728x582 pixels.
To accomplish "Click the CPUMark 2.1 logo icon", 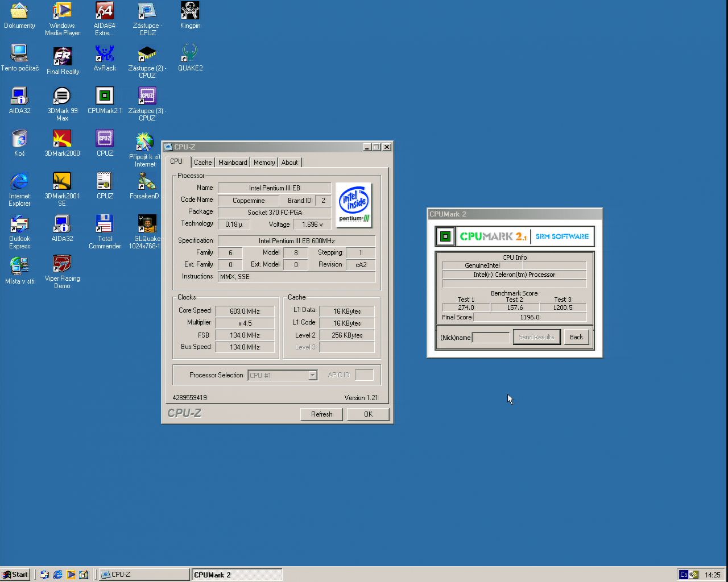I will coord(445,236).
